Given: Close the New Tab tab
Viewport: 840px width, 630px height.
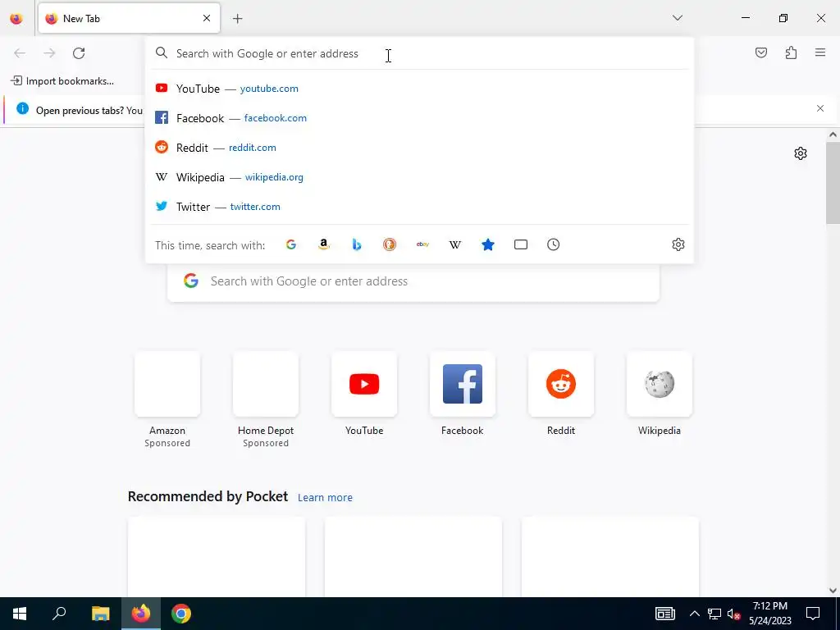Looking at the screenshot, I should point(207,18).
